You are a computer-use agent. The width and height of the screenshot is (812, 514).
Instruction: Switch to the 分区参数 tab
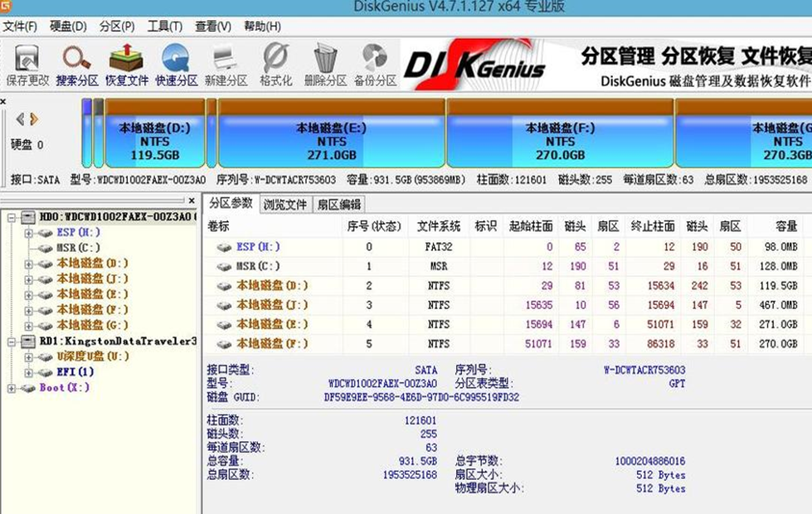231,203
